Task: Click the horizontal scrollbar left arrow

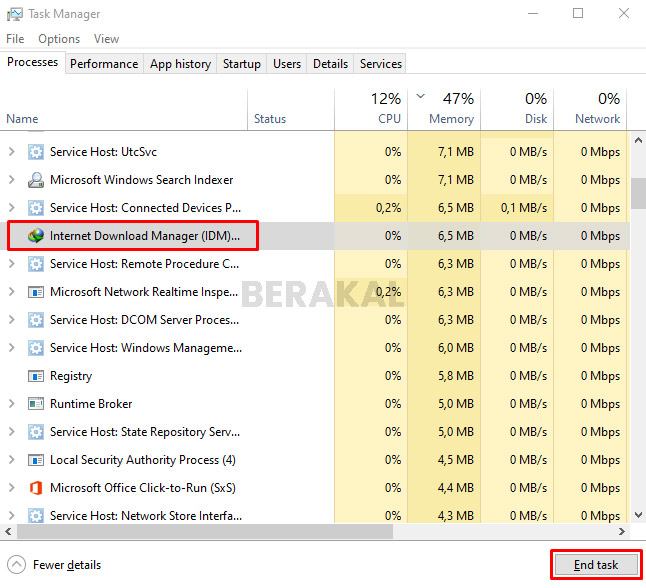Action: tap(8, 532)
